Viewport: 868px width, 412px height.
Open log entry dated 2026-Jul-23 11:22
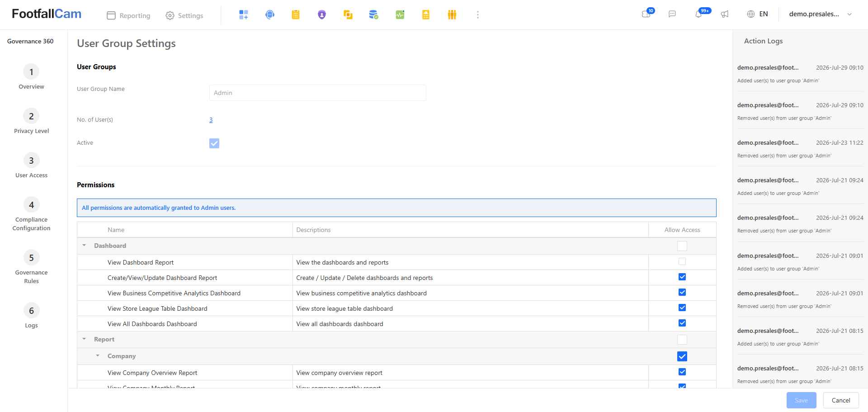(800, 149)
